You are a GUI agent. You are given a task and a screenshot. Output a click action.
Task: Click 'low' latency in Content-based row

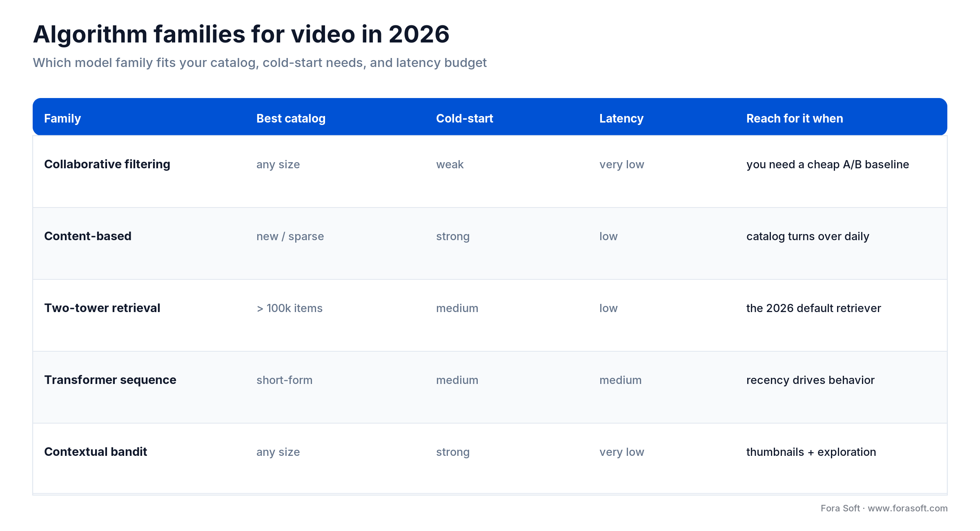[608, 236]
